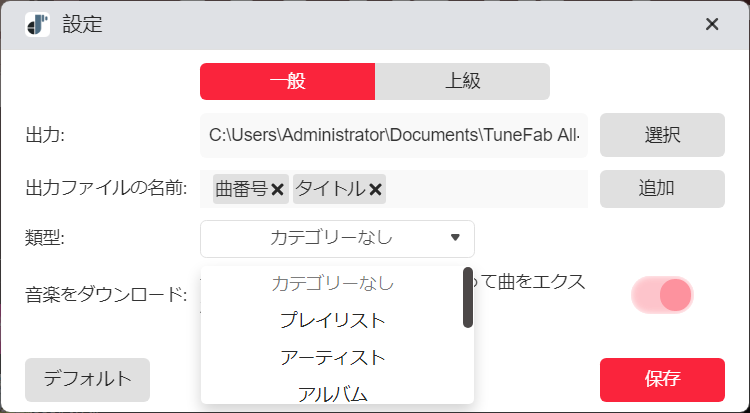Select カテゴリーなし option in the open list
750x413 pixels.
[332, 284]
